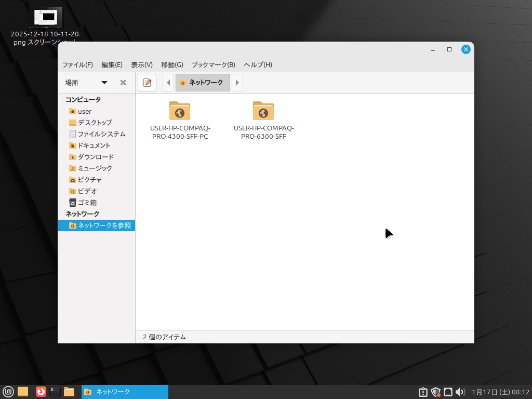The image size is (532, 399).
Task: Open the terminal from the taskbar
Action: coord(55,392)
